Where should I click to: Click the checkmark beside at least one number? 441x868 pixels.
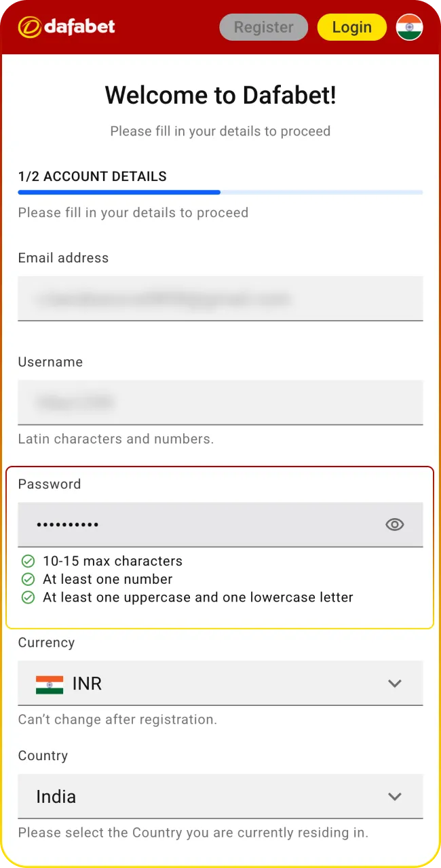[x=28, y=579]
